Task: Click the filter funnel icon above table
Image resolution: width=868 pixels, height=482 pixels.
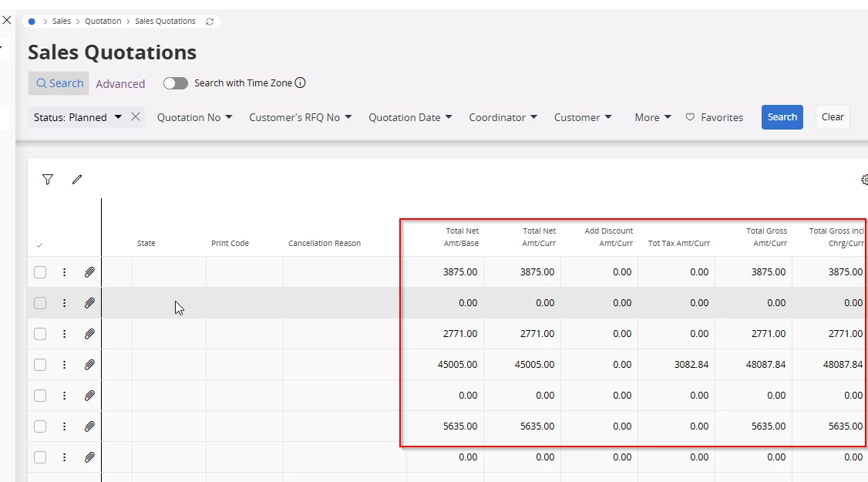Action: 48,180
